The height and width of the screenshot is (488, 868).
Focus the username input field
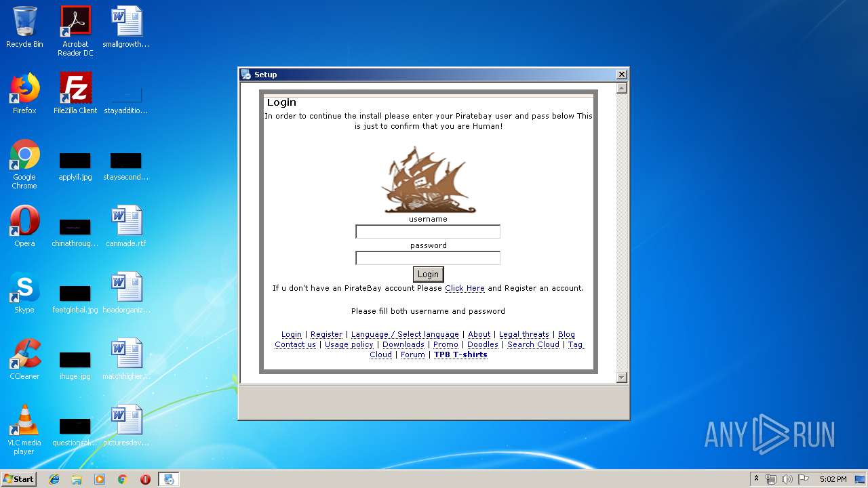tap(428, 232)
